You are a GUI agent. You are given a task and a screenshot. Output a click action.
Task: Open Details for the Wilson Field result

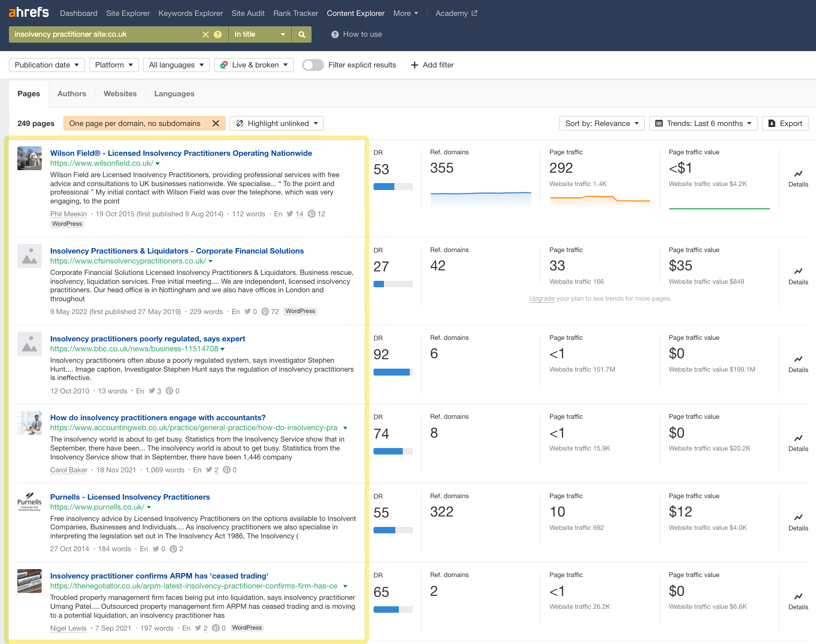[x=798, y=179]
